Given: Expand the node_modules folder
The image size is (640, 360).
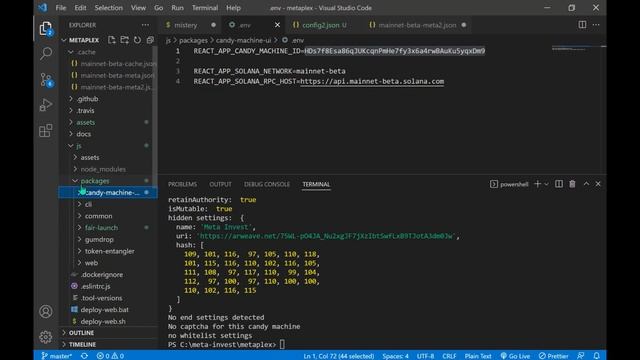Looking at the screenshot, I should coord(103,169).
